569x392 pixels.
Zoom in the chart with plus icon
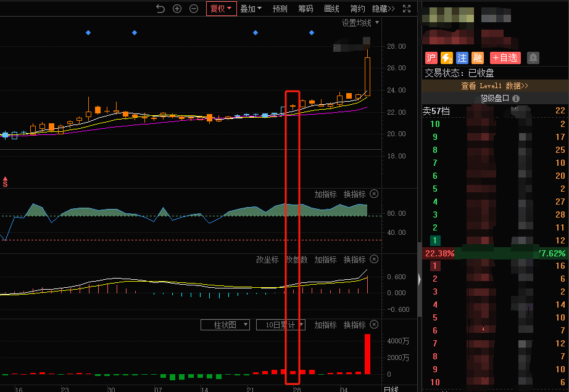click(177, 9)
